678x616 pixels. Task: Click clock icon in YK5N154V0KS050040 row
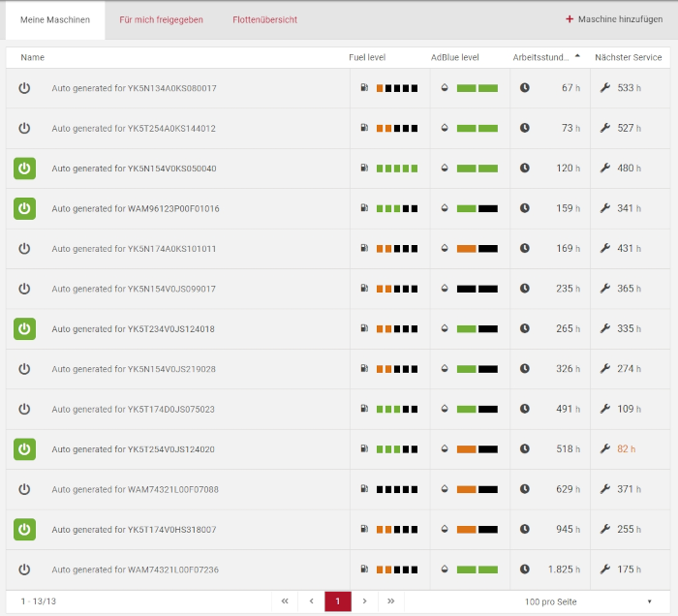525,168
